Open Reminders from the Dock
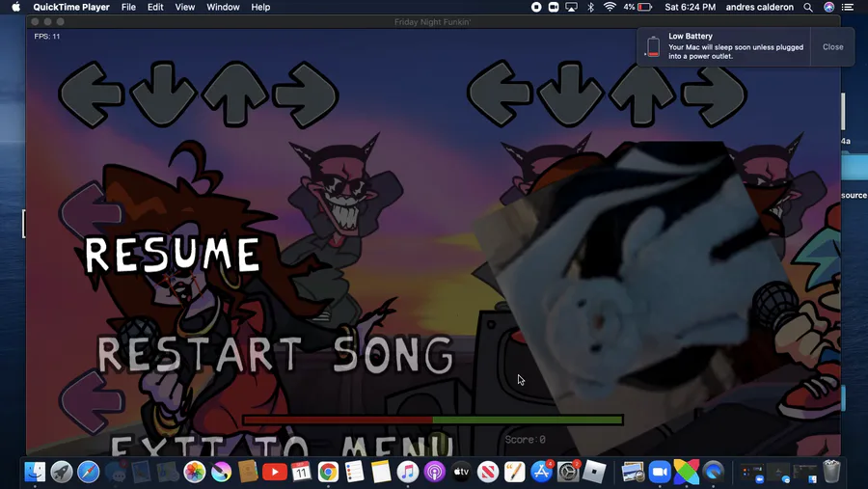This screenshot has height=489, width=868. click(x=354, y=472)
